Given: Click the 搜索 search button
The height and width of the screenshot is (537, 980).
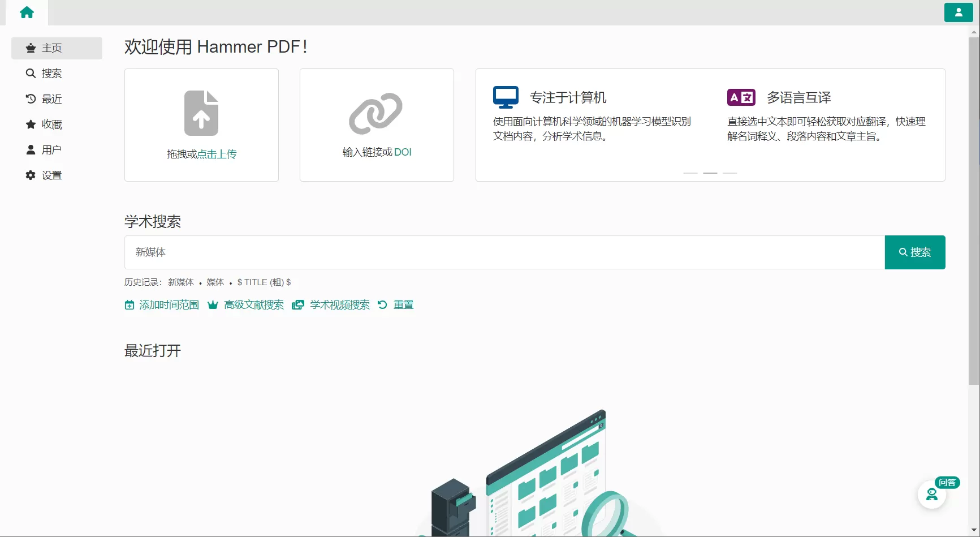Looking at the screenshot, I should pyautogui.click(x=914, y=252).
